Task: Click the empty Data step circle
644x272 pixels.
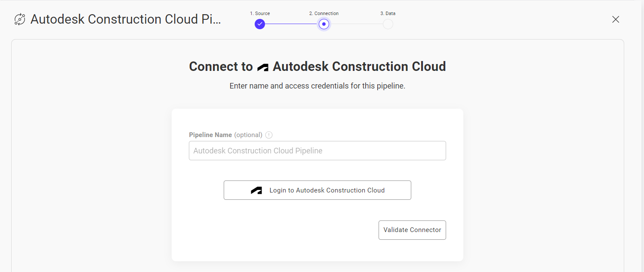Action: pyautogui.click(x=388, y=24)
